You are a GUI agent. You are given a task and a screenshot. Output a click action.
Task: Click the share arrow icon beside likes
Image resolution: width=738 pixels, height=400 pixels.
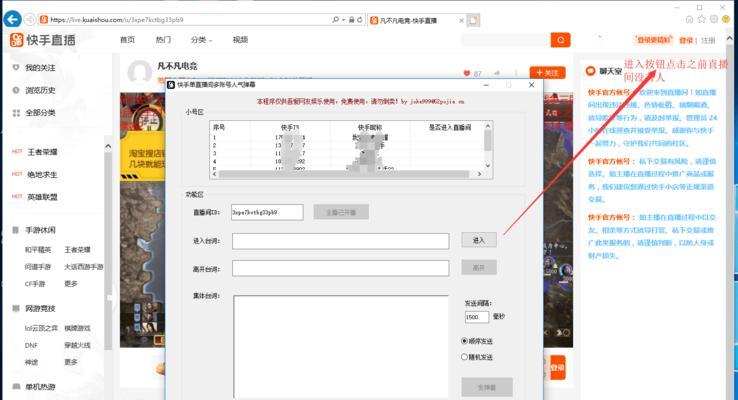[497, 73]
